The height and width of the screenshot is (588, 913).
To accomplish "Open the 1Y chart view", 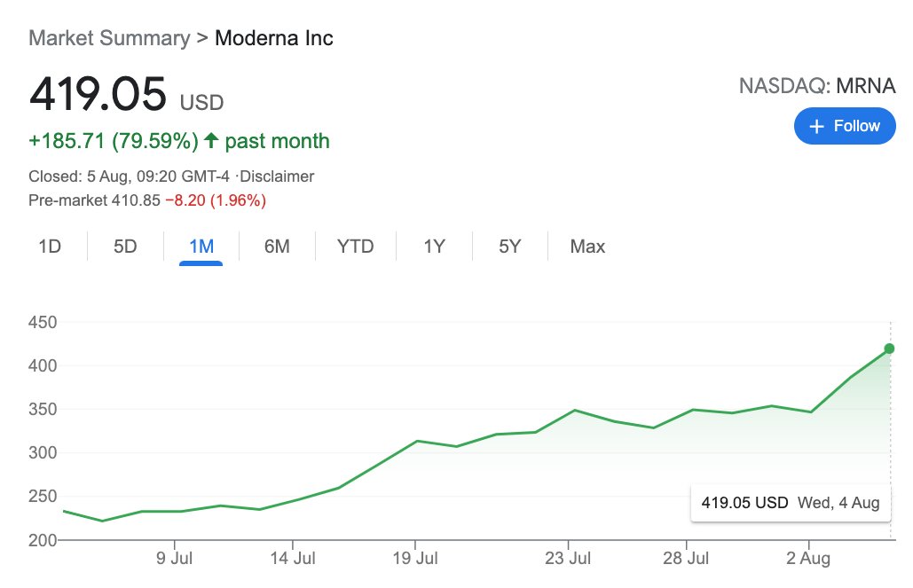I will (433, 247).
